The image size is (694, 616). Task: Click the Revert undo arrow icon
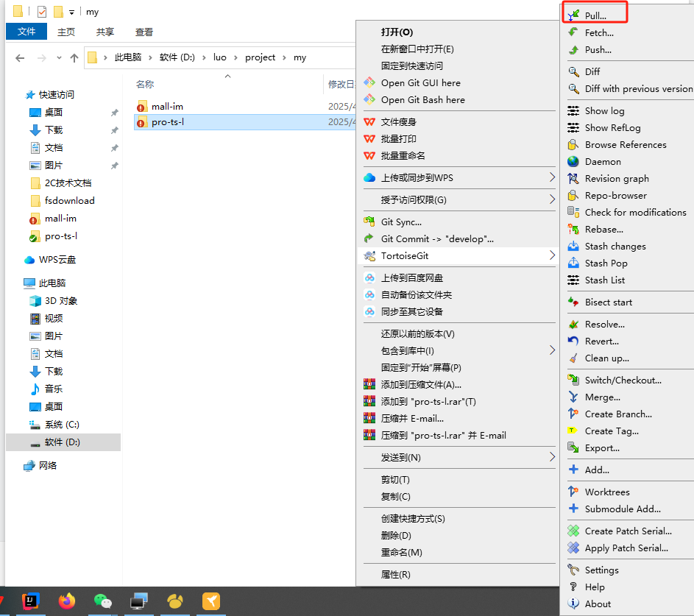(x=573, y=341)
